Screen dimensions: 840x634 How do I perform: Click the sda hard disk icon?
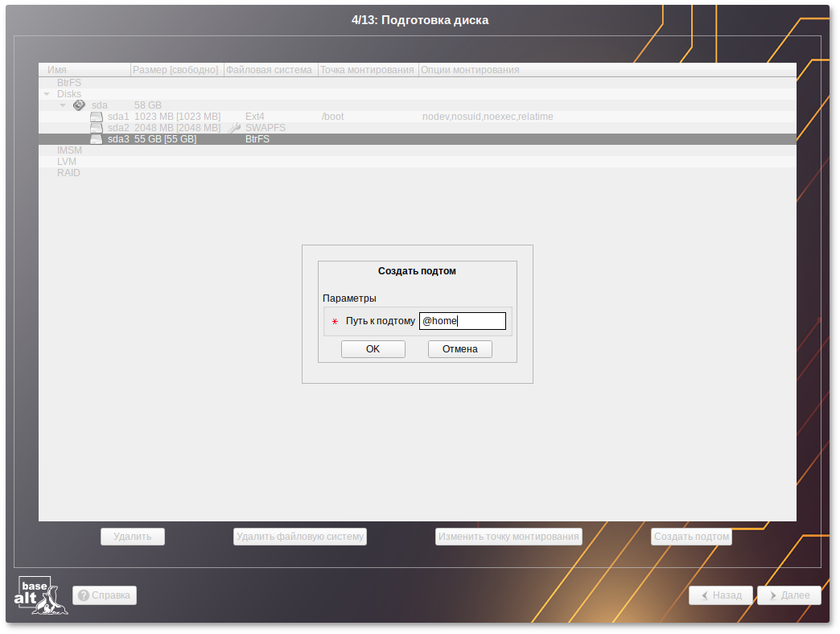pyautogui.click(x=79, y=105)
